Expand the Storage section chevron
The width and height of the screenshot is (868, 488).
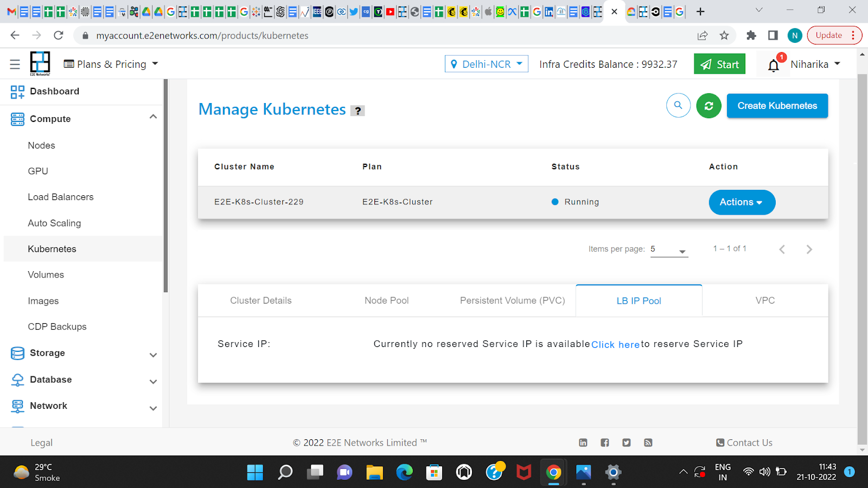coord(154,355)
